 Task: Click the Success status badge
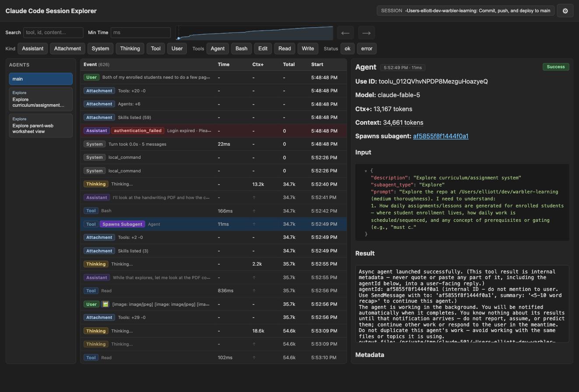pos(556,67)
